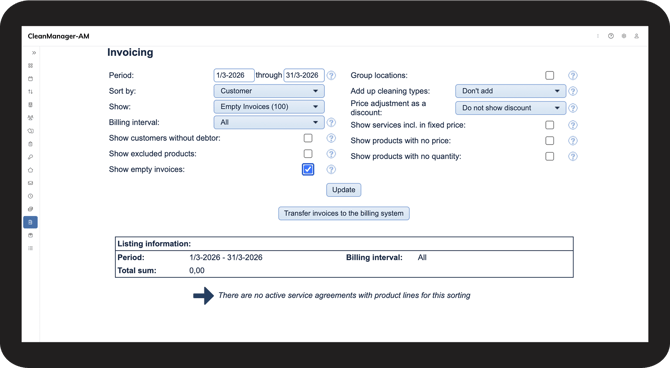The height and width of the screenshot is (368, 670).
Task: Enable Show excluded products checkbox
Action: coord(308,153)
